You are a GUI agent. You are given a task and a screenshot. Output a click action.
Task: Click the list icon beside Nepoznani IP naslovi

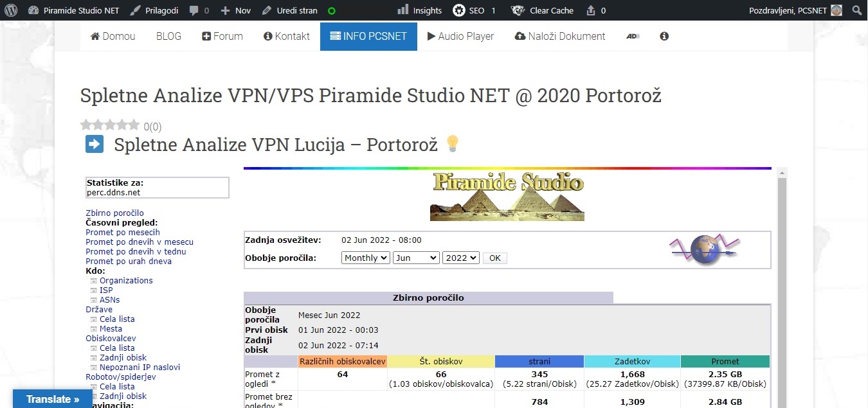(x=94, y=368)
